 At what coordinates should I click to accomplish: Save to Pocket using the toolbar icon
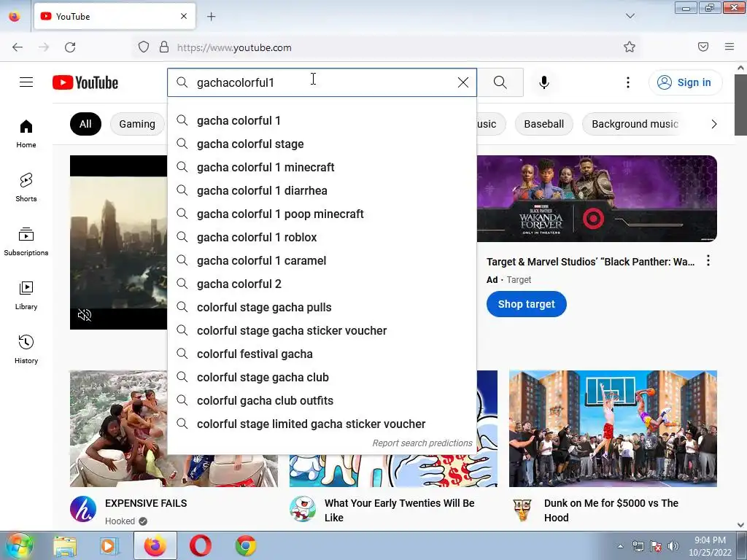(703, 47)
